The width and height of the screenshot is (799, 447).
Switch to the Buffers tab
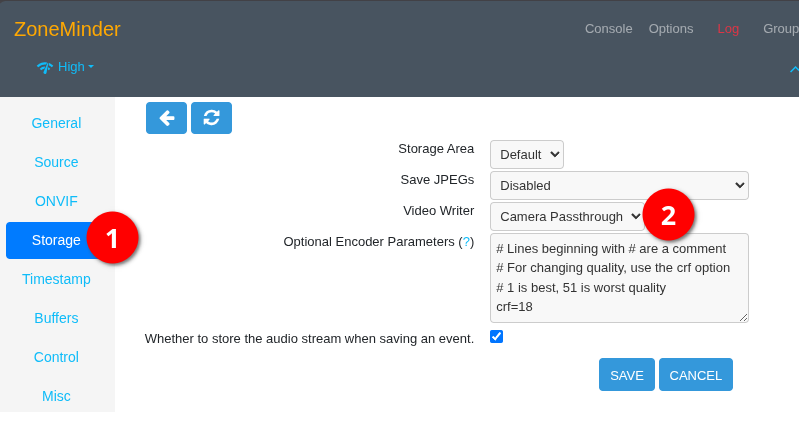(56, 318)
